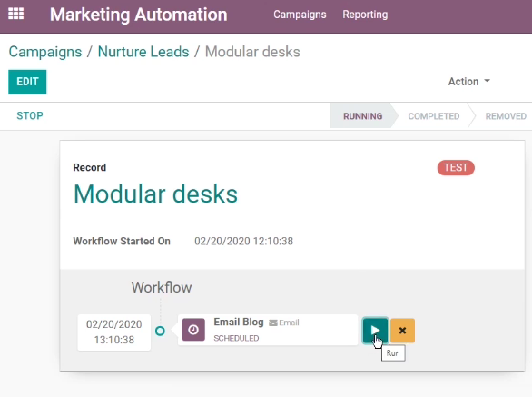
Task: Select the REMOVED status stage
Action: coord(506,116)
